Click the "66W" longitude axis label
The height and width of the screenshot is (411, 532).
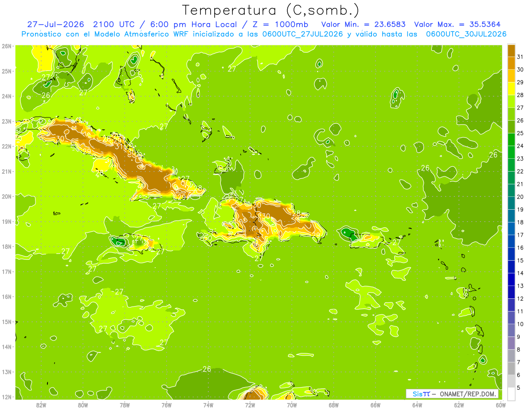tap(376, 404)
